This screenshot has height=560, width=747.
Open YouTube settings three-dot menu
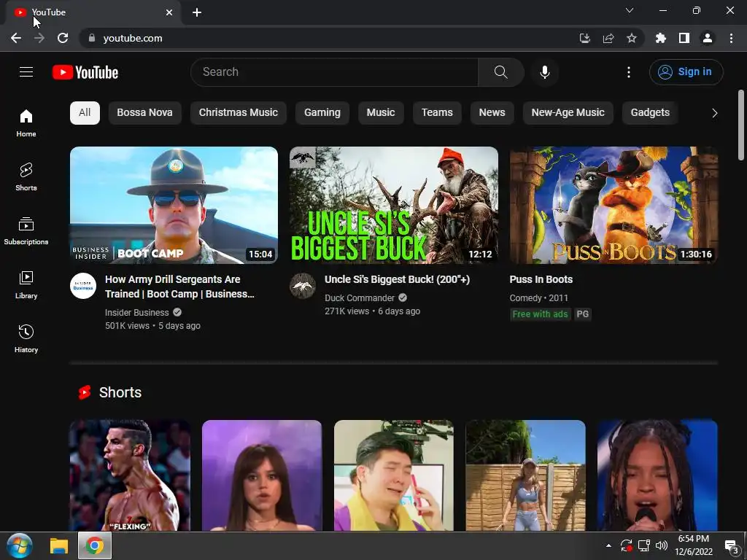[x=628, y=72]
